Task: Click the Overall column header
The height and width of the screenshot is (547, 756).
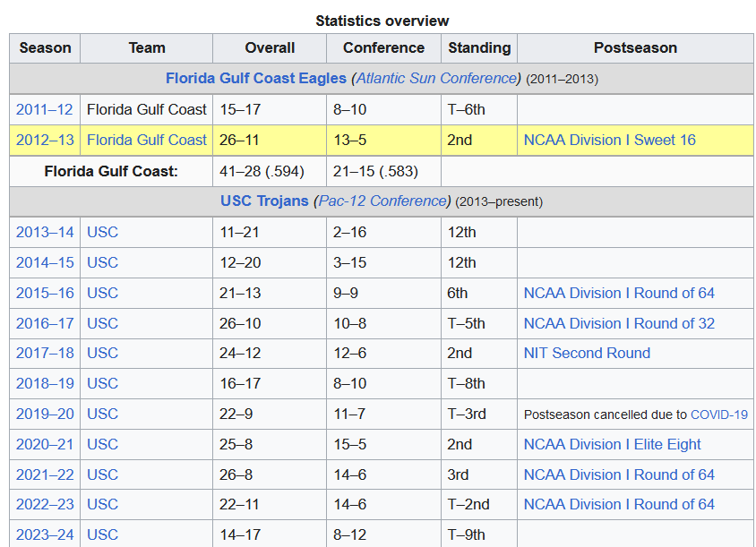Action: (270, 47)
